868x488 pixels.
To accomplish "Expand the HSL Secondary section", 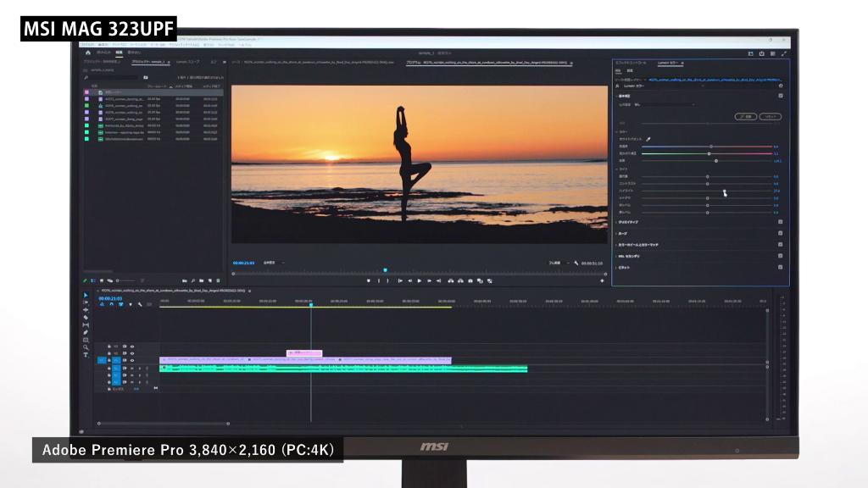I will (629, 256).
